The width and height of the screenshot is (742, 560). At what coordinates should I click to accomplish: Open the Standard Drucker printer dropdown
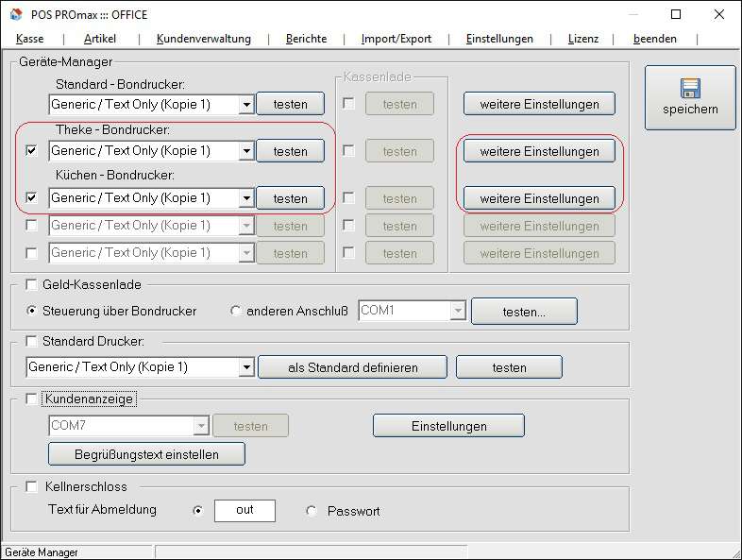coord(246,367)
